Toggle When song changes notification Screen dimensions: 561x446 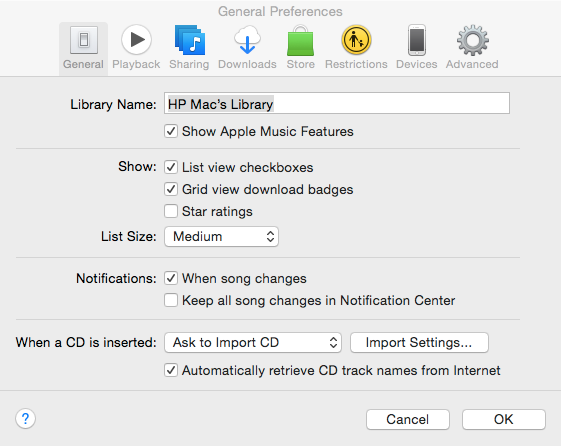point(171,278)
